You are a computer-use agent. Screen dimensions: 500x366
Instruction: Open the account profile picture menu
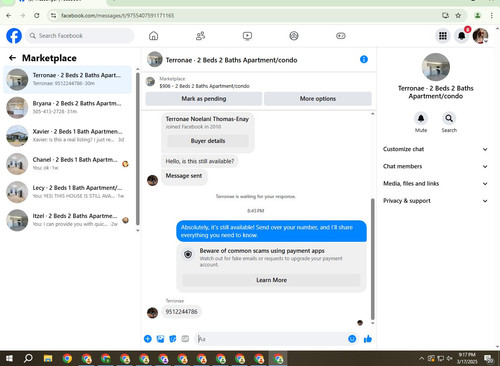coord(480,36)
